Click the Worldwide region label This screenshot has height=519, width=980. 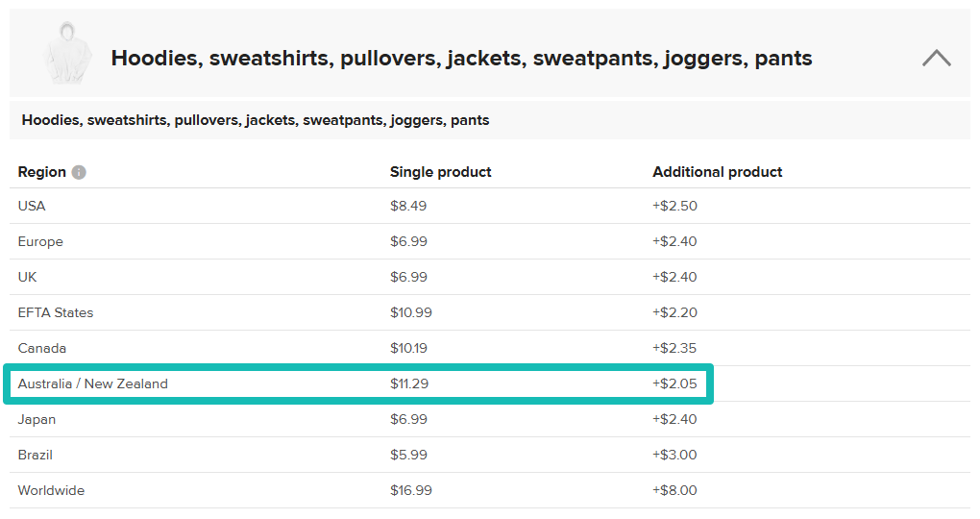tap(51, 490)
